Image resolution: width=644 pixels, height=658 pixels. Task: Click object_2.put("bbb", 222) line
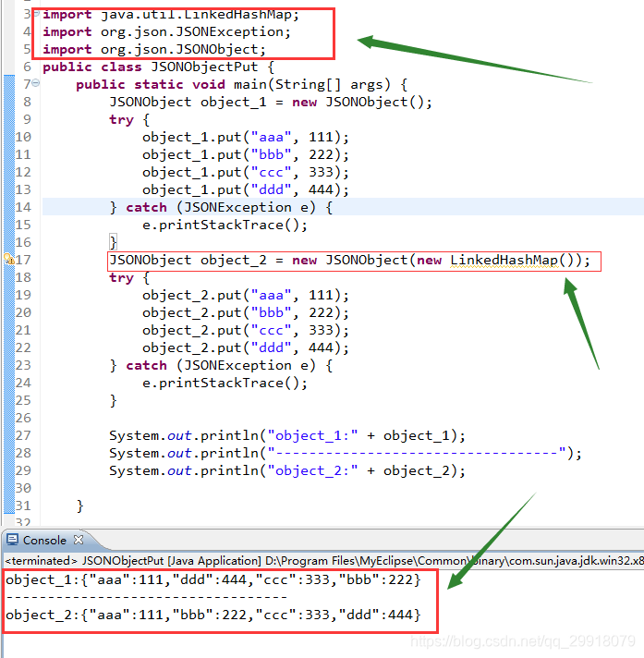(x=246, y=313)
